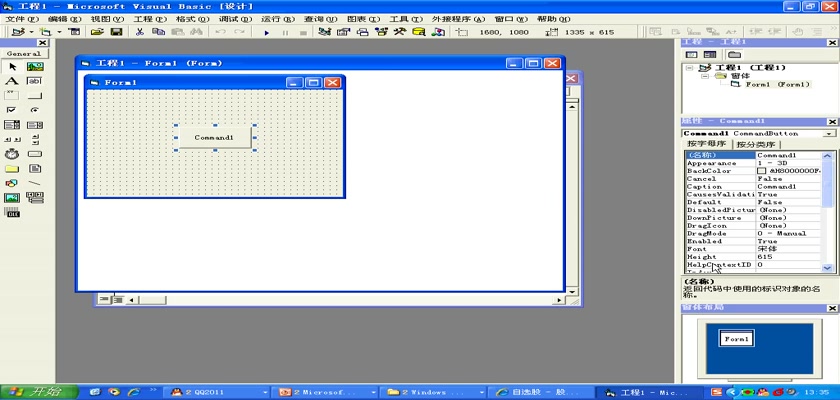Image resolution: width=840 pixels, height=400 pixels.
Task: Click the Command1 button on the form
Action: (214, 137)
